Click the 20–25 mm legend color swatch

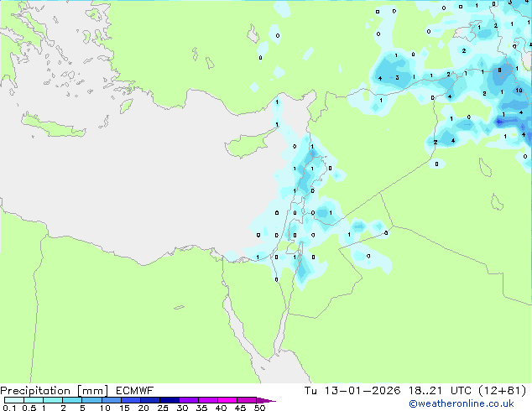pyautogui.click(x=149, y=400)
